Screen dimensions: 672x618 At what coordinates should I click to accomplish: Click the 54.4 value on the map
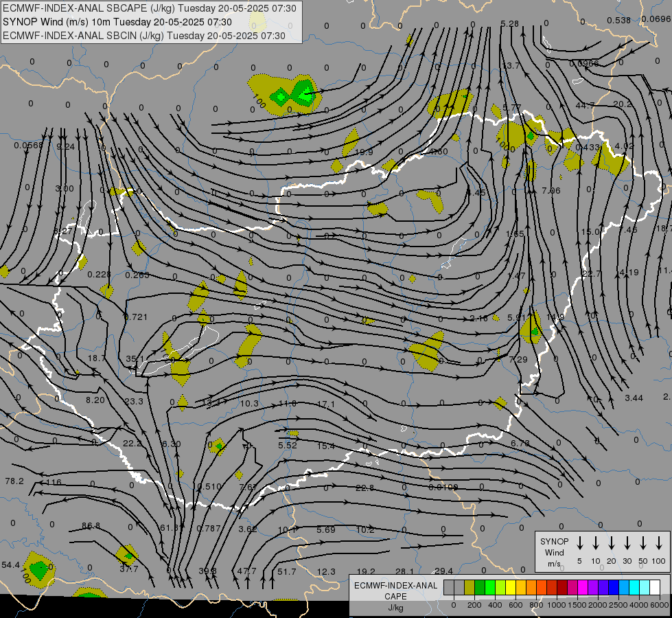(x=10, y=565)
